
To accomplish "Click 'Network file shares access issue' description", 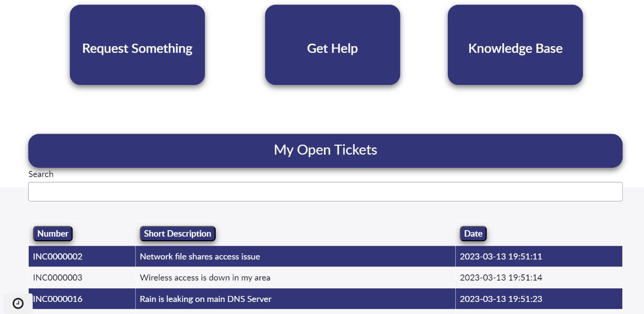I will tap(200, 257).
